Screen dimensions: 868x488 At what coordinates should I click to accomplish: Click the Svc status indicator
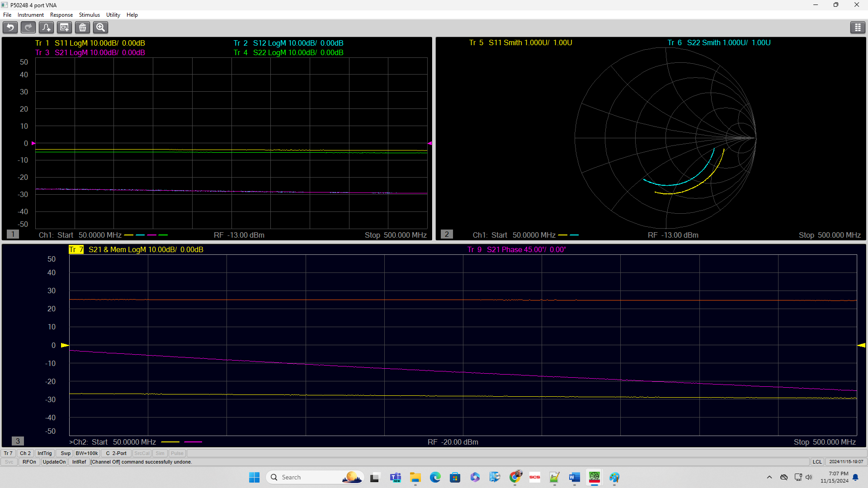[9, 462]
